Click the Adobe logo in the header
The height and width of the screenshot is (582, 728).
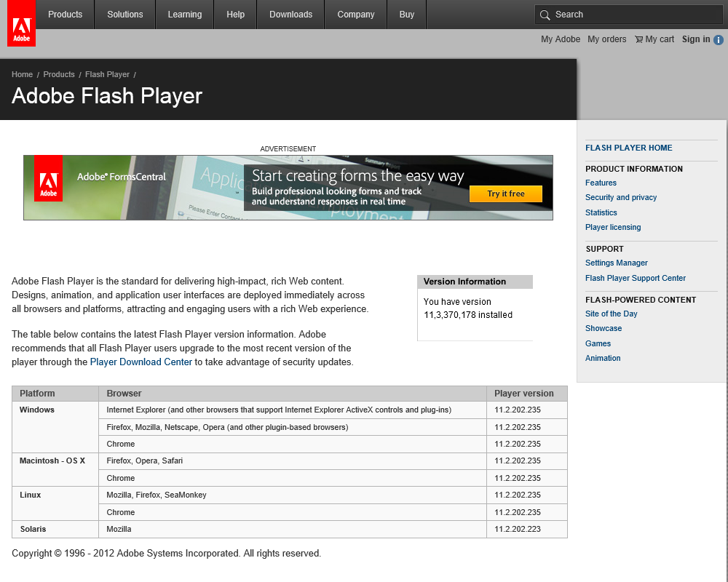[x=21, y=23]
